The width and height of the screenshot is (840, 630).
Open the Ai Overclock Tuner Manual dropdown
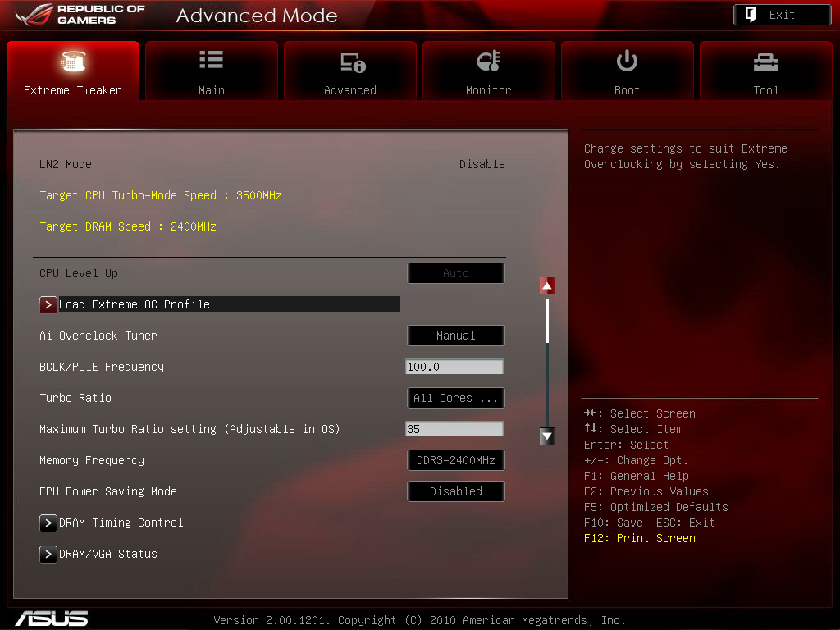tap(455, 336)
